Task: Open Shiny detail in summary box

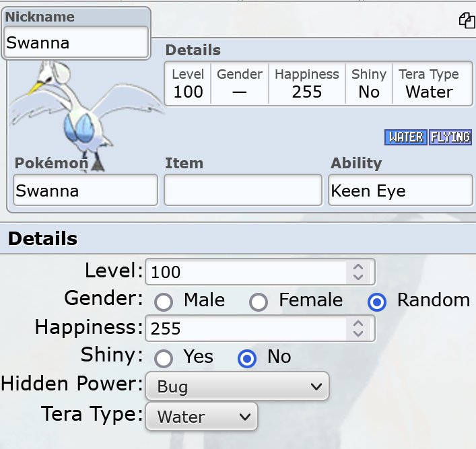Action: (x=369, y=83)
